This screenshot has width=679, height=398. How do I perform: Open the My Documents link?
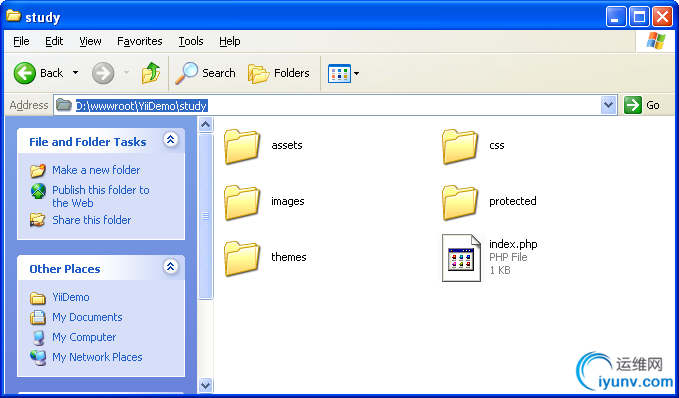pos(87,317)
